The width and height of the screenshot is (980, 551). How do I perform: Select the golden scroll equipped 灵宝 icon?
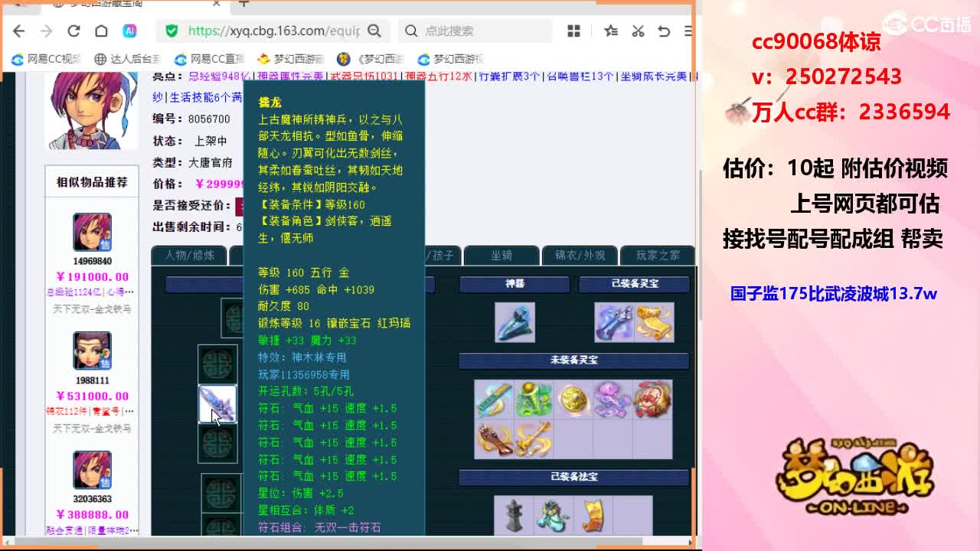coord(654,321)
